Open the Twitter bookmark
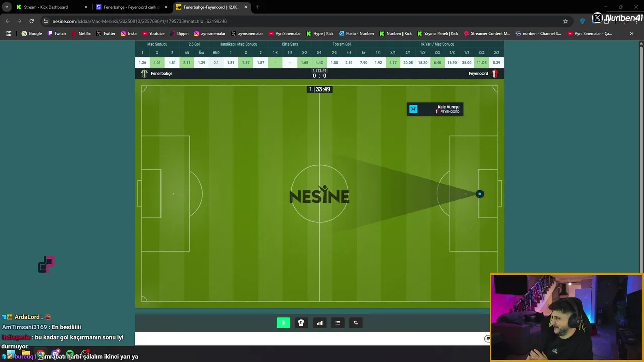The width and height of the screenshot is (644, 362). tap(106, 33)
